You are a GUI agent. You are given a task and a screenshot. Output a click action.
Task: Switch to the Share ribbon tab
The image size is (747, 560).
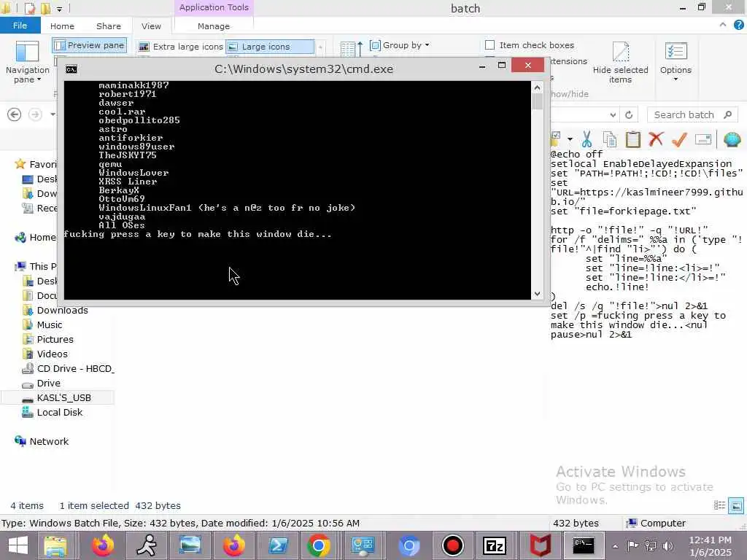pyautogui.click(x=109, y=26)
